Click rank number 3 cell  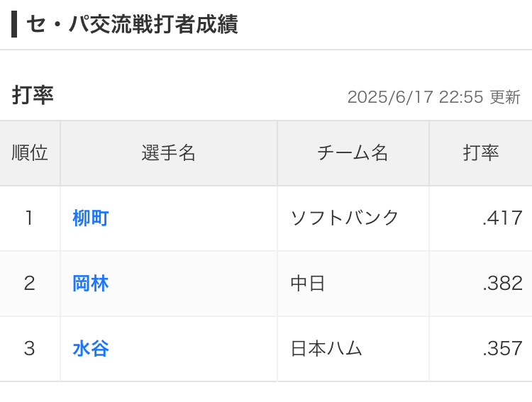[x=29, y=349]
